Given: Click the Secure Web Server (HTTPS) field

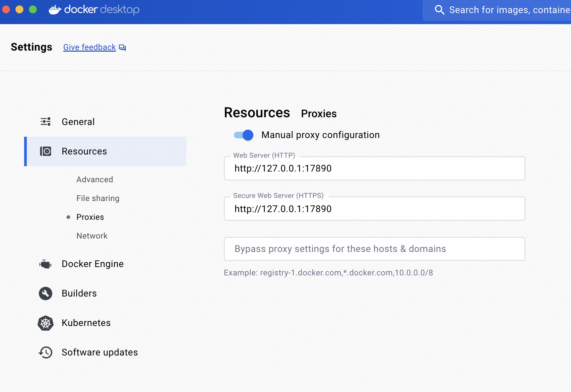Looking at the screenshot, I should tap(374, 209).
